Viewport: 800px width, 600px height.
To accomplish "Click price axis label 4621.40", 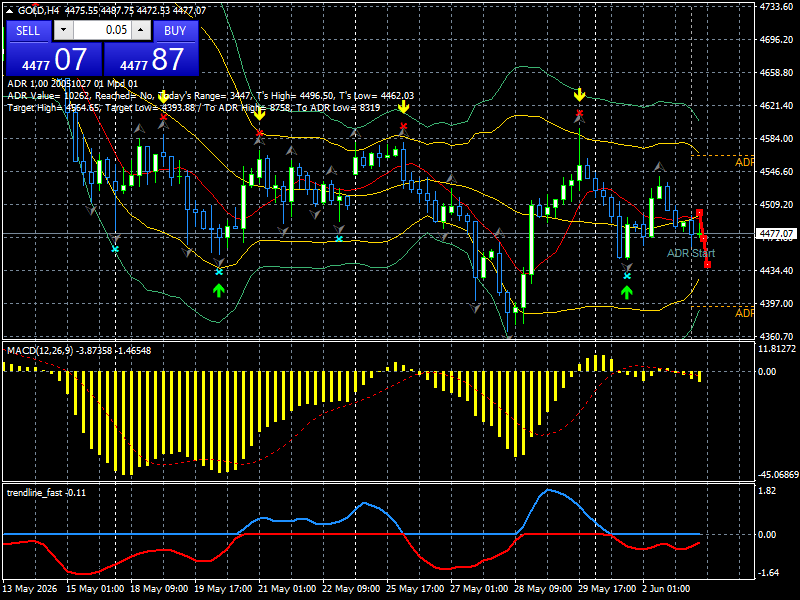I will (776, 106).
